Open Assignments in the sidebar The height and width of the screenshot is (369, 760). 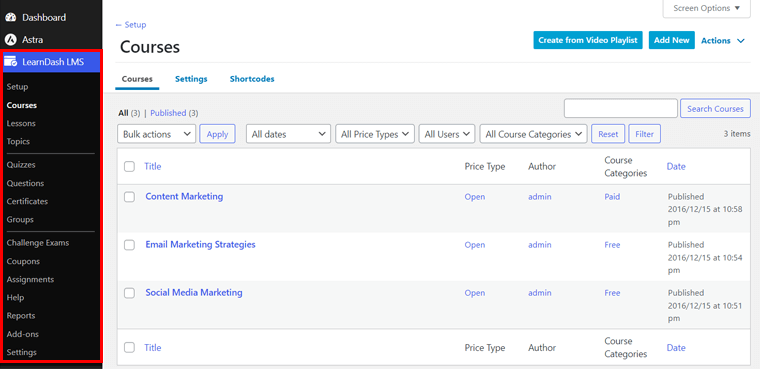click(x=30, y=279)
